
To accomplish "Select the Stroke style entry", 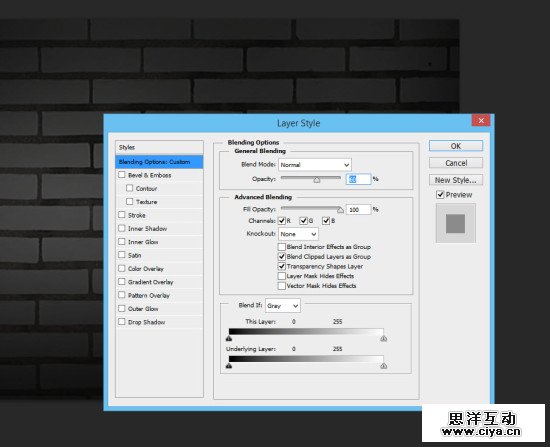I will 159,215.
